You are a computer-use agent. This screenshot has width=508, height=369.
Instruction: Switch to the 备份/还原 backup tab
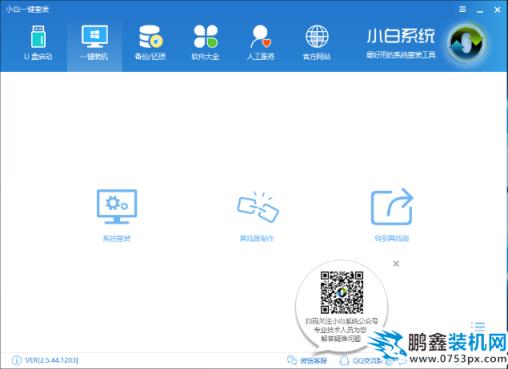click(x=150, y=43)
